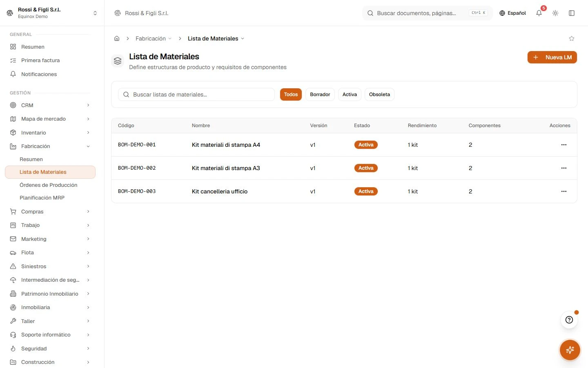Image resolution: width=588 pixels, height=368 pixels.
Task: Open Kit materiali di stampa A4 row
Action: 344,145
